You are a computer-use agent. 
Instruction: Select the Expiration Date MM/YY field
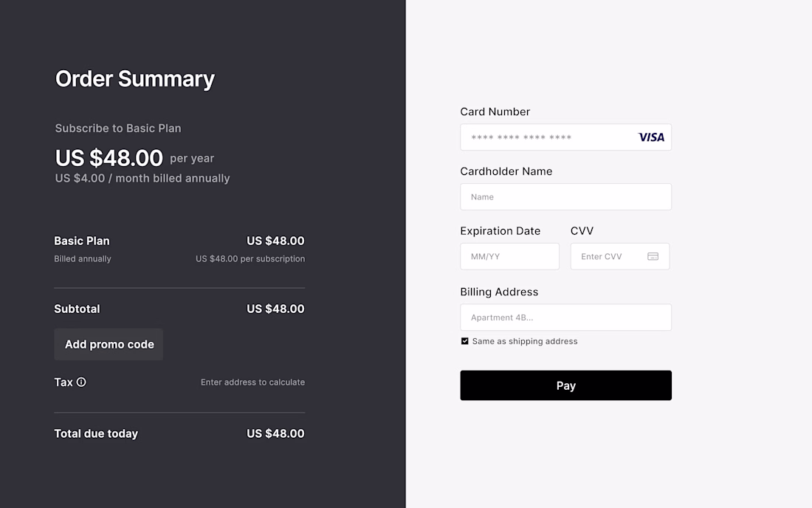tap(509, 256)
